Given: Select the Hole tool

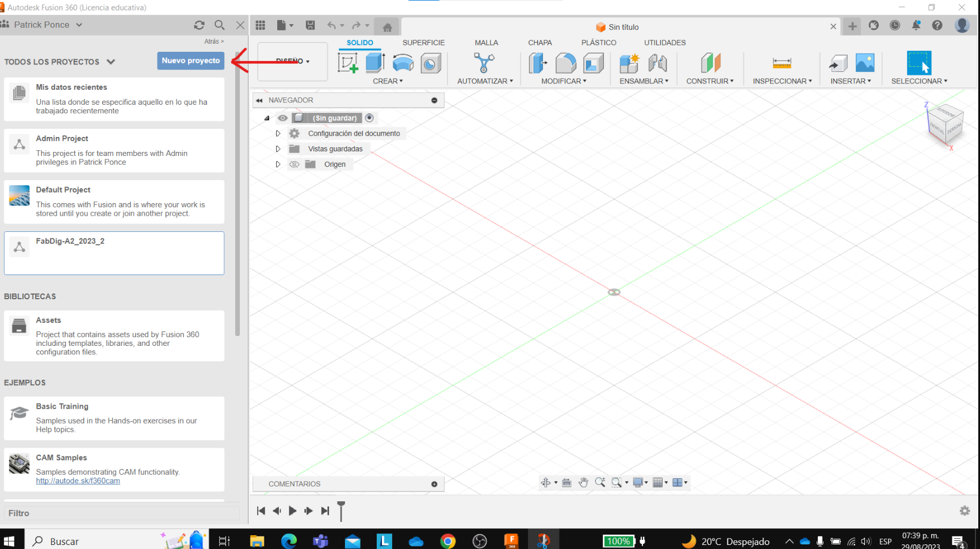Looking at the screenshot, I should [x=430, y=63].
